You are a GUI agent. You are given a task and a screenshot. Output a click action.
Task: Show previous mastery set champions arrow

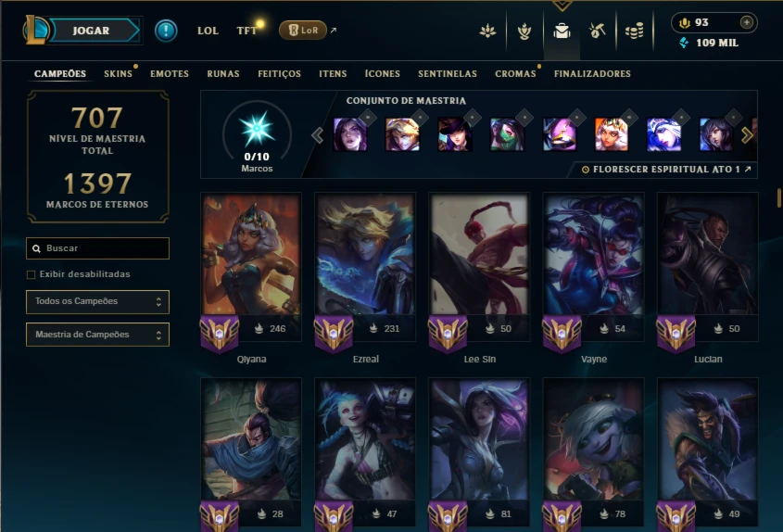[x=318, y=135]
